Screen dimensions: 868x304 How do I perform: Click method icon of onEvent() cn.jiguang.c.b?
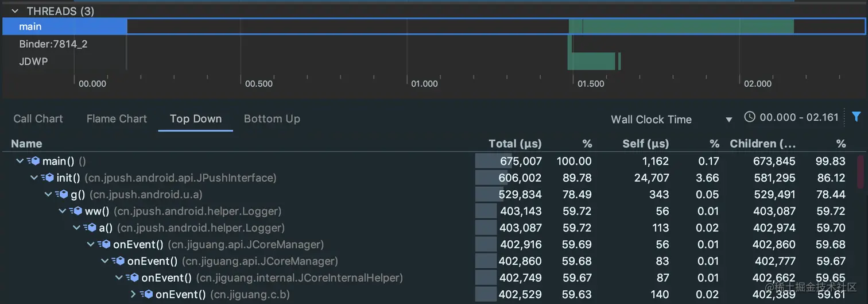[146, 295]
